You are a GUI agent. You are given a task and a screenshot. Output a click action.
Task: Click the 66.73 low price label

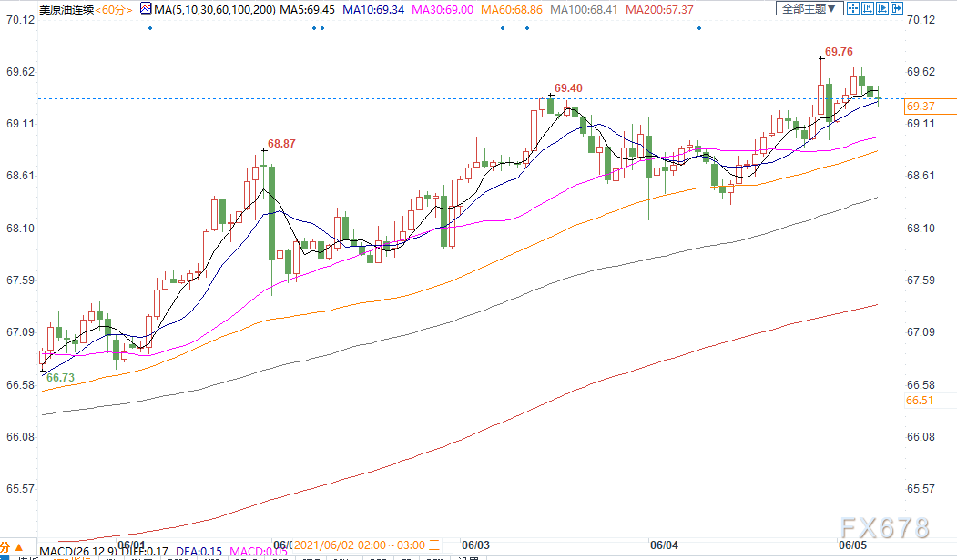tap(60, 378)
